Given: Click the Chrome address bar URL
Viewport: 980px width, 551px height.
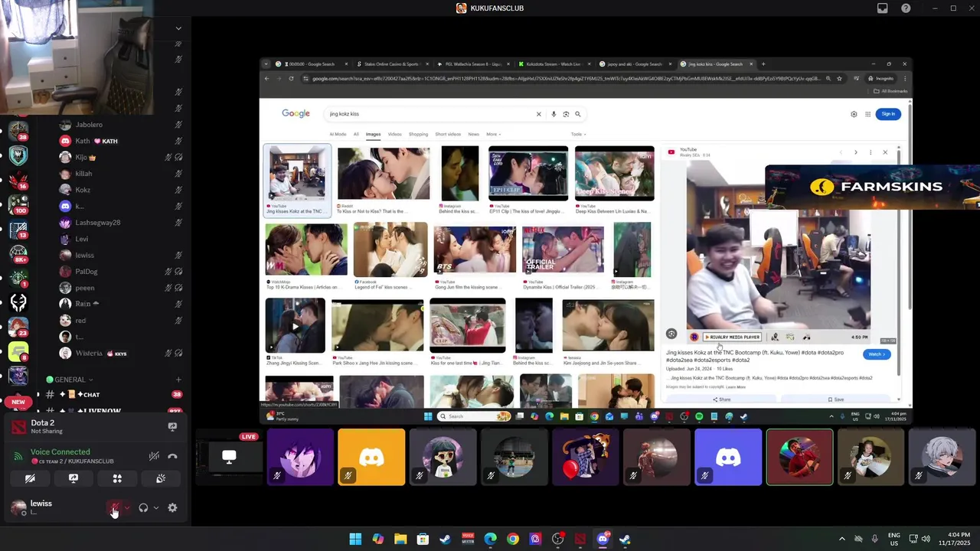Looking at the screenshot, I should [x=567, y=78].
